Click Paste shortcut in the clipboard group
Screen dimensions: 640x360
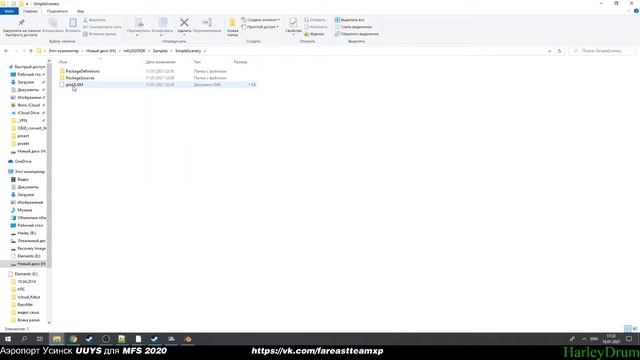click(100, 34)
